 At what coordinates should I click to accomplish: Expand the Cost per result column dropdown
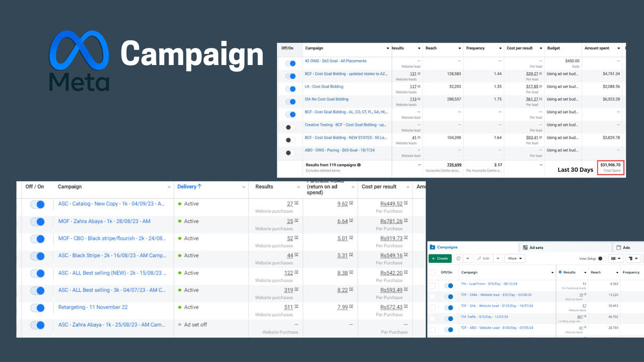point(540,49)
